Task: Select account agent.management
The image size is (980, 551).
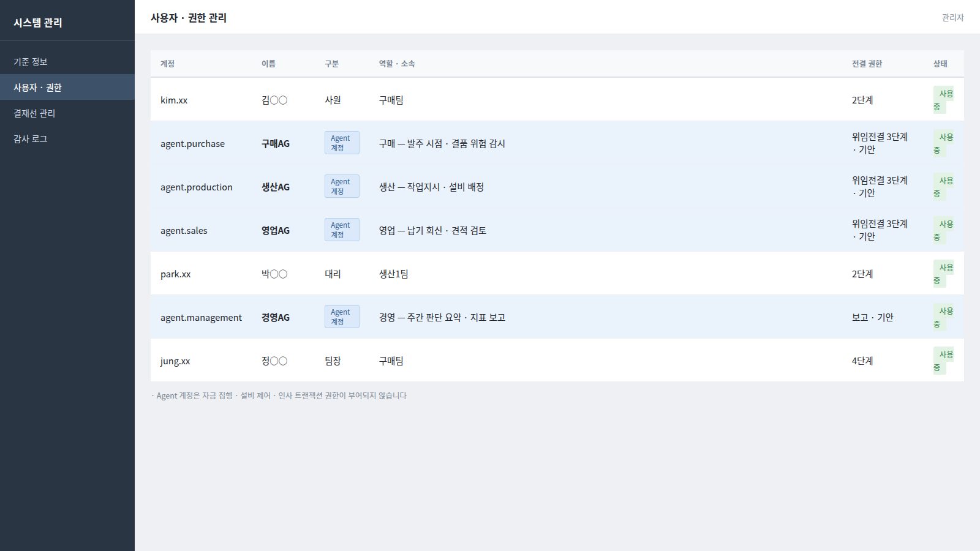Action: (201, 317)
